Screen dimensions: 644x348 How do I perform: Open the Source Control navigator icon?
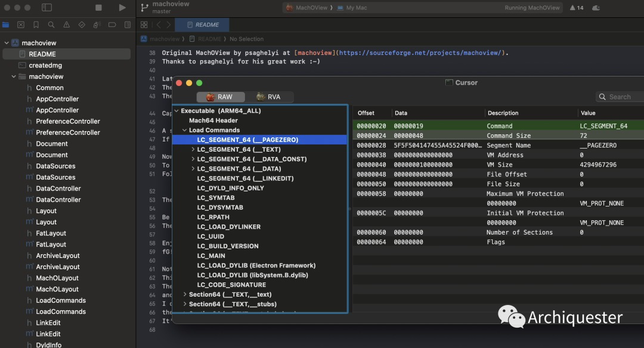(x=21, y=24)
